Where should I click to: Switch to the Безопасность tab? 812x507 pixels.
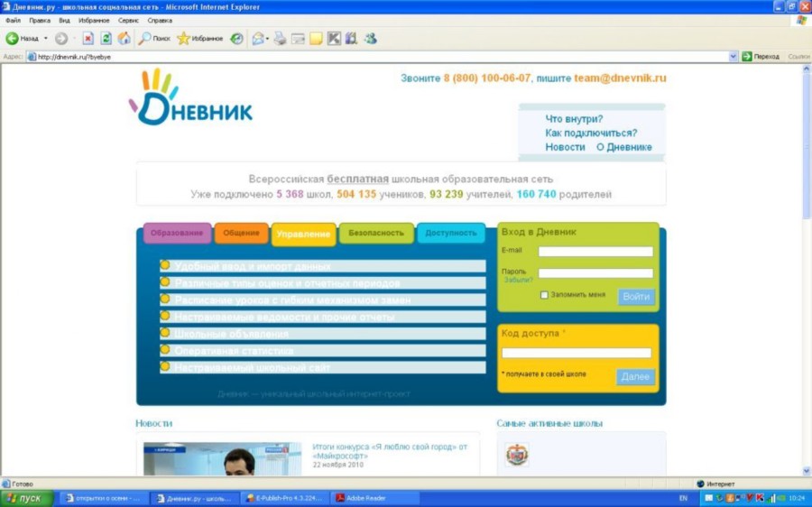pyautogui.click(x=376, y=233)
